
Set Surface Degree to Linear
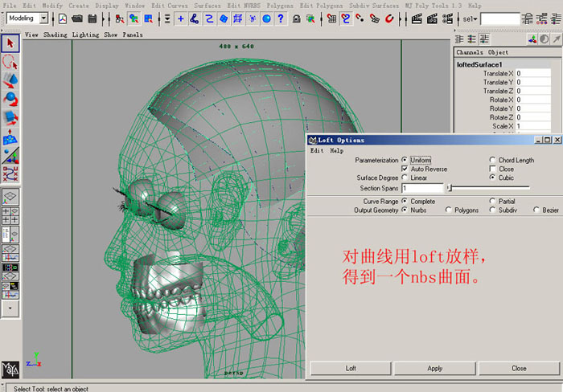tap(405, 178)
